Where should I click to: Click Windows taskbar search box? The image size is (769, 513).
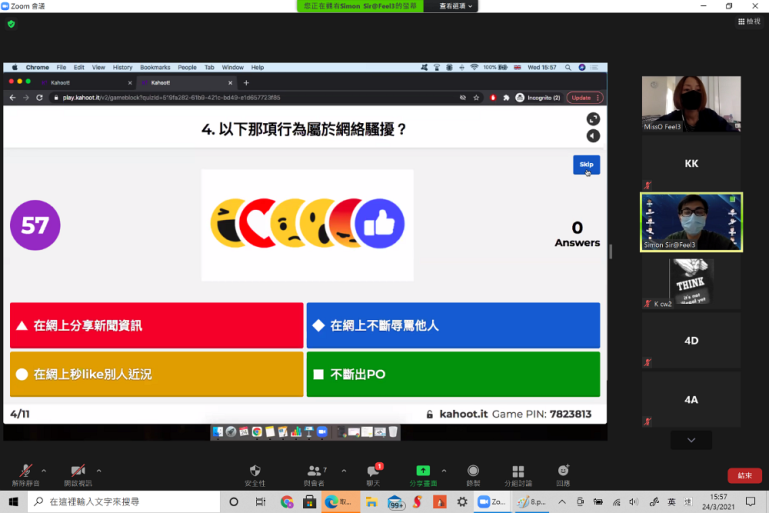click(124, 502)
